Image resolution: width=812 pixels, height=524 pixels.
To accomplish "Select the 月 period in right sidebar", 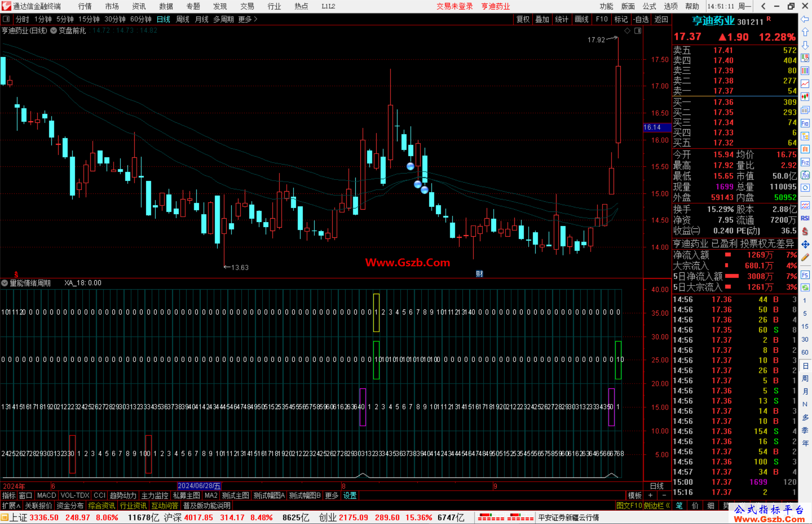I will (x=805, y=391).
